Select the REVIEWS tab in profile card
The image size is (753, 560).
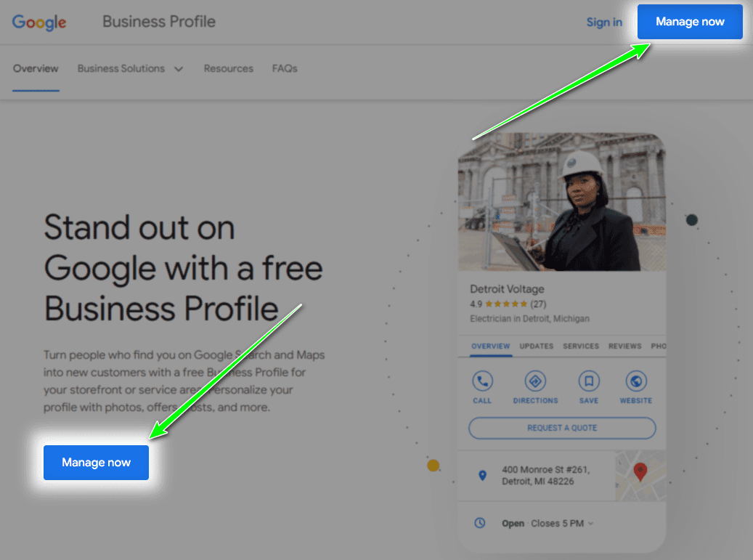coord(624,346)
